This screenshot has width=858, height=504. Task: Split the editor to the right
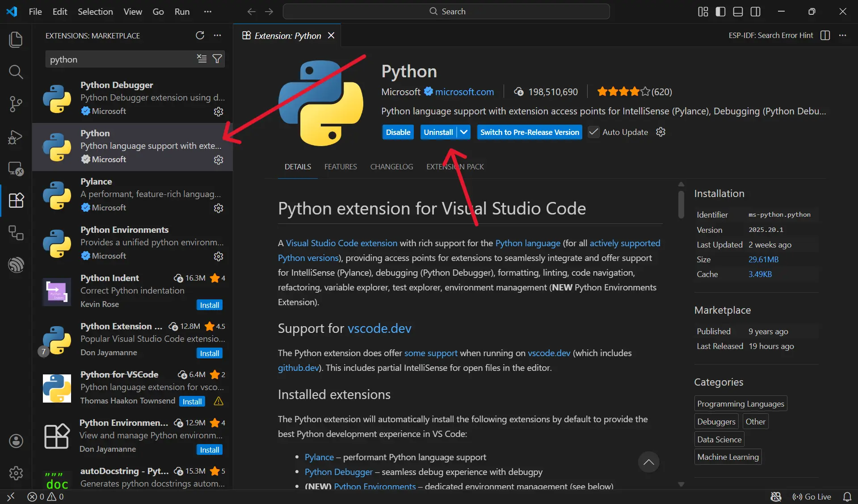tap(825, 35)
